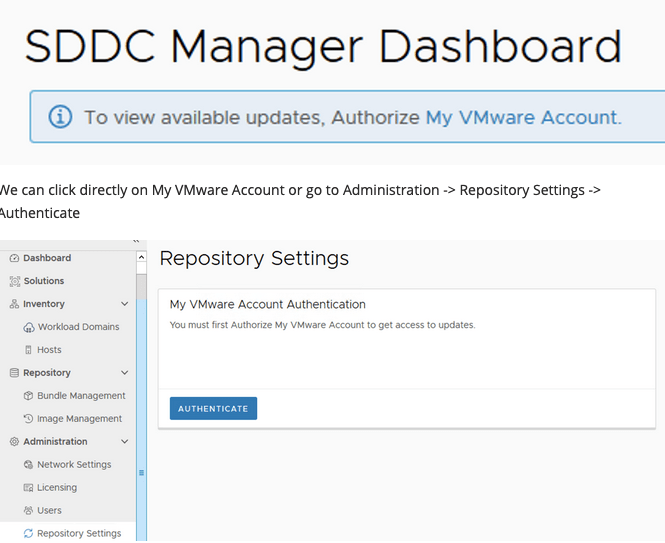This screenshot has width=665, height=543.
Task: Click the Solutions icon in sidebar
Action: point(14,281)
